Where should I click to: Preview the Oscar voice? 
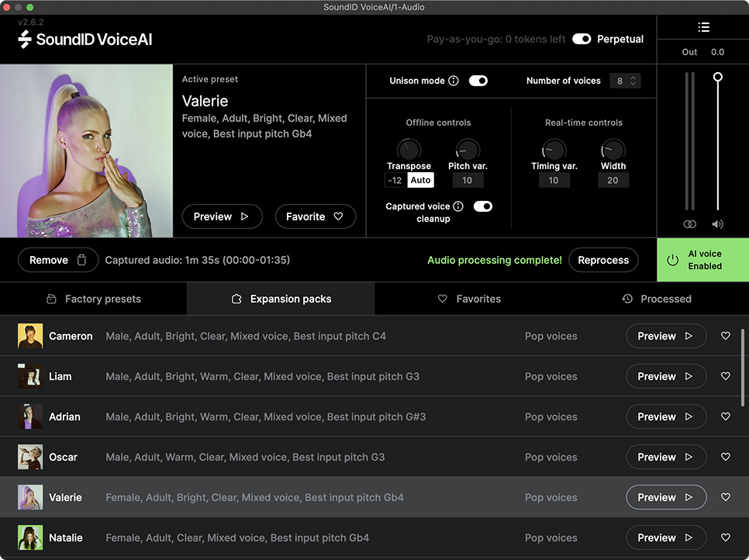click(x=666, y=457)
